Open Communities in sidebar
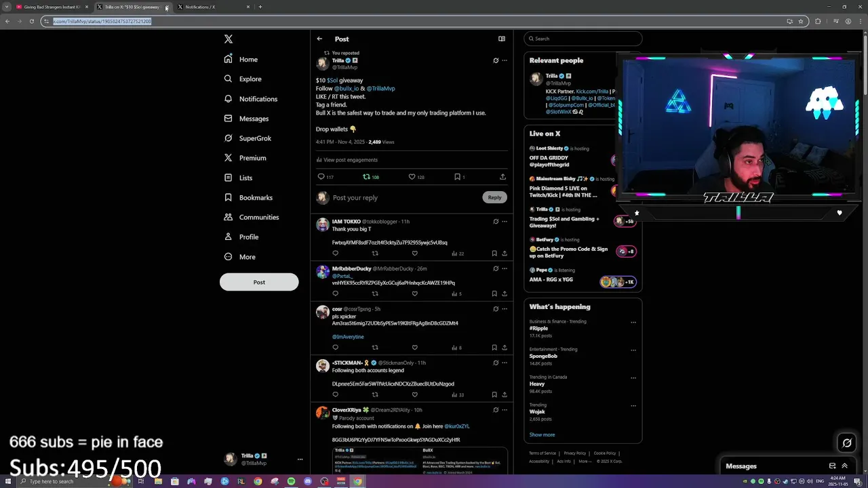Screen dimensions: 868x488 (x=251, y=217)
